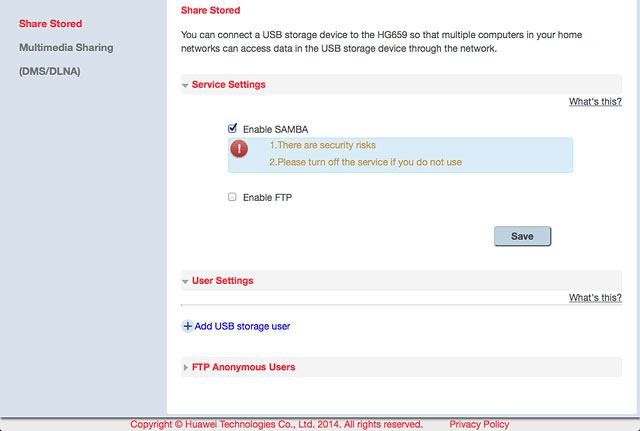Click the plus icon beside Add USB storage user

pos(187,327)
